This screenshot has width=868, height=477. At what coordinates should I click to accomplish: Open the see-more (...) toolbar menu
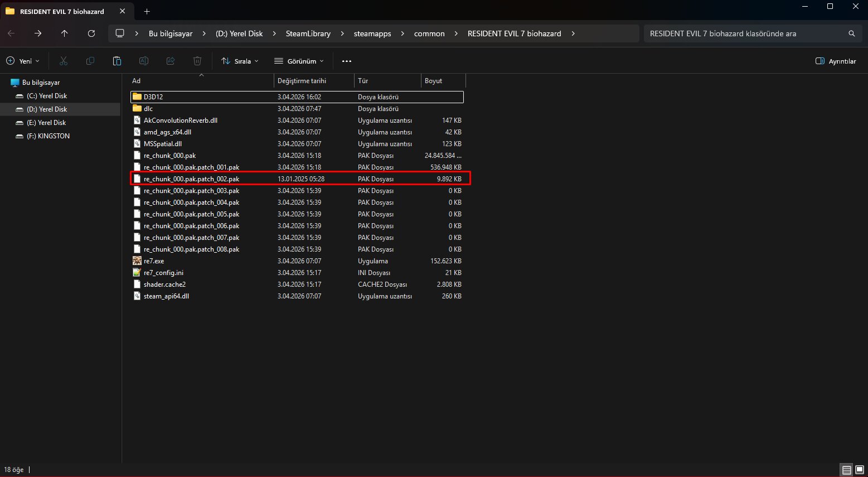346,61
